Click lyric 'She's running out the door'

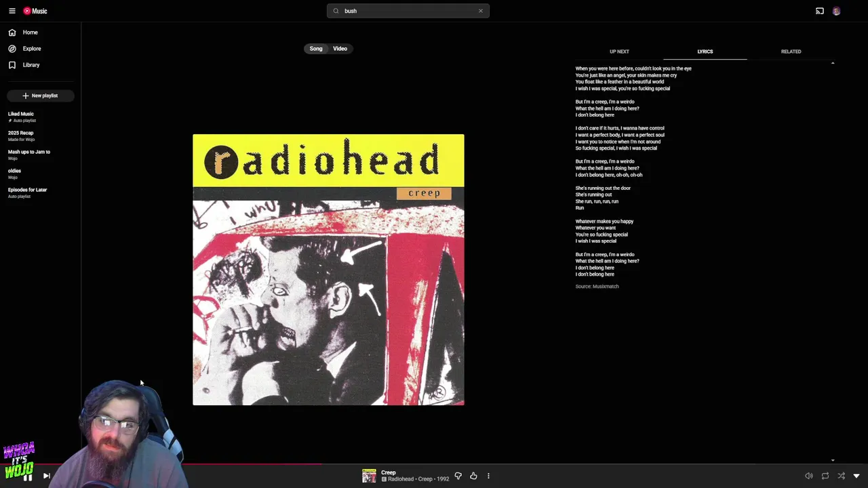point(603,188)
